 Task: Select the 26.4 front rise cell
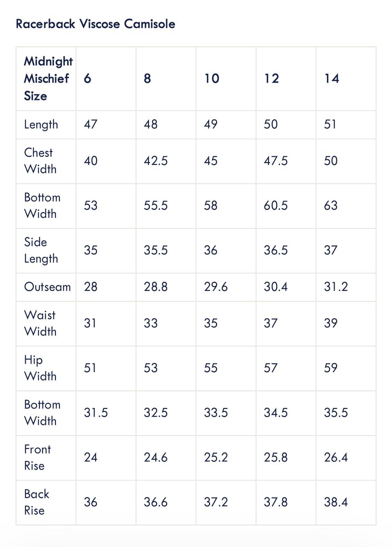[336, 457]
